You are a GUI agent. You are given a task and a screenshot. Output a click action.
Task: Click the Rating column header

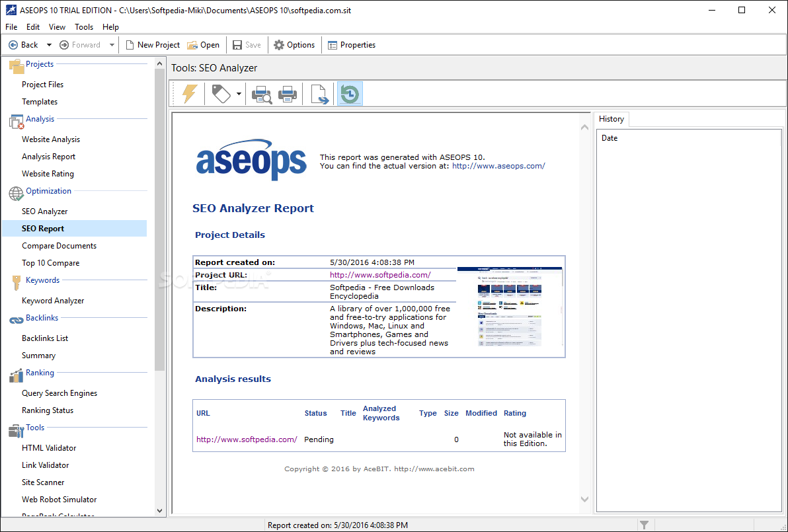point(515,413)
